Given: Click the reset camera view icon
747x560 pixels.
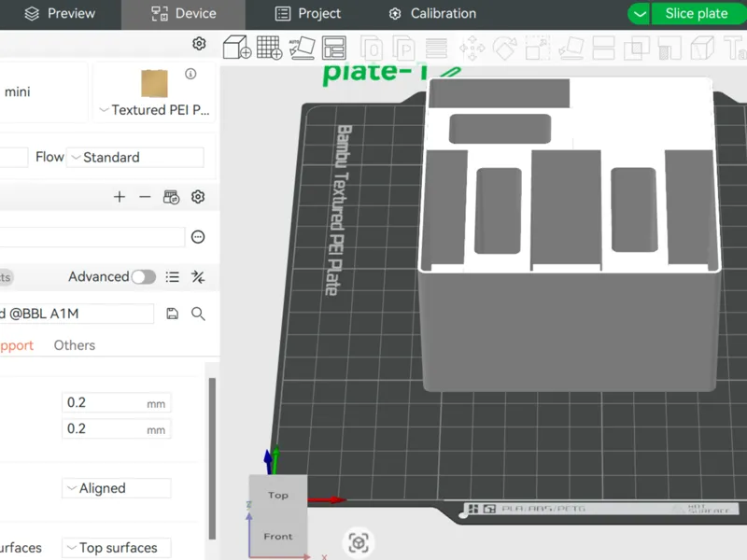Looking at the screenshot, I should point(359,542).
